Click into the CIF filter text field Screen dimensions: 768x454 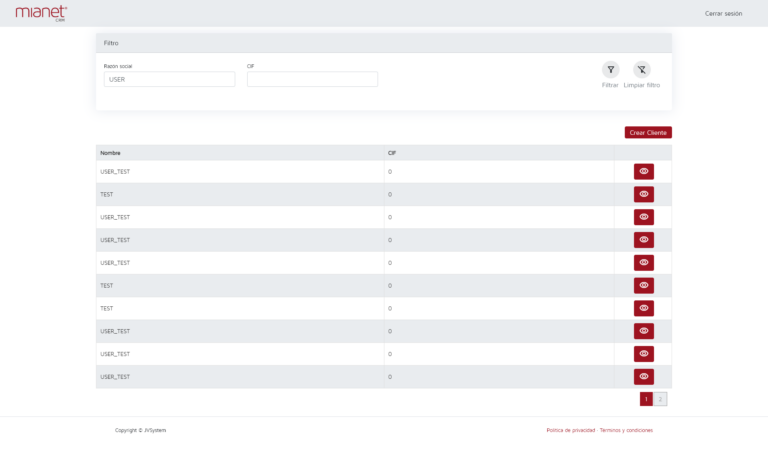point(312,79)
